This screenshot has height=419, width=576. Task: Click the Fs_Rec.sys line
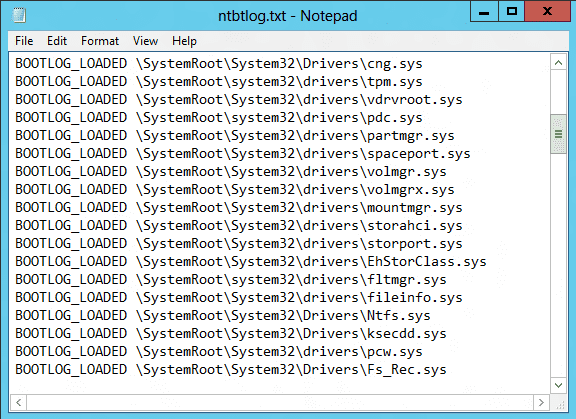pos(231,370)
